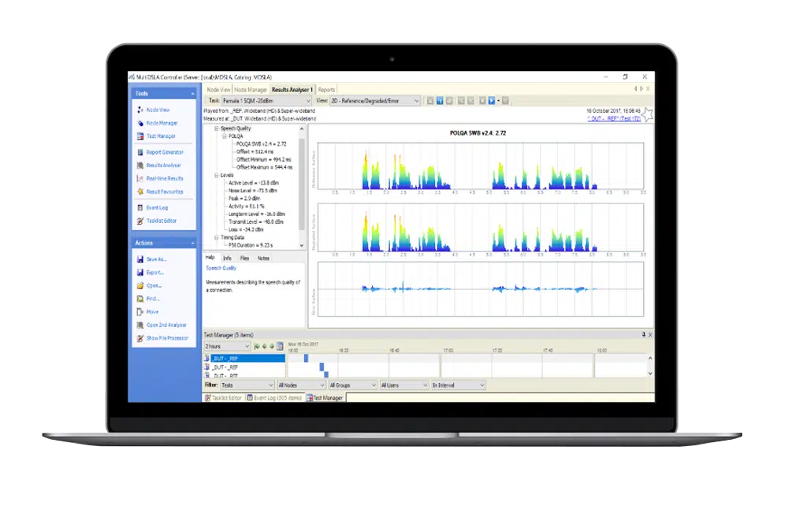Select the Files tab
Screen dimensions: 788x532
coord(244,258)
